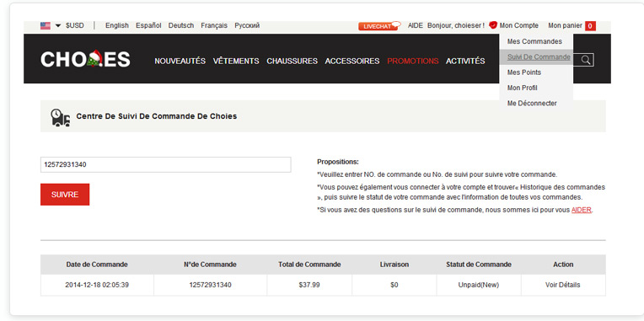The height and width of the screenshot is (321, 644).
Task: Select Me Déconnecter to log out
Action: (x=532, y=104)
